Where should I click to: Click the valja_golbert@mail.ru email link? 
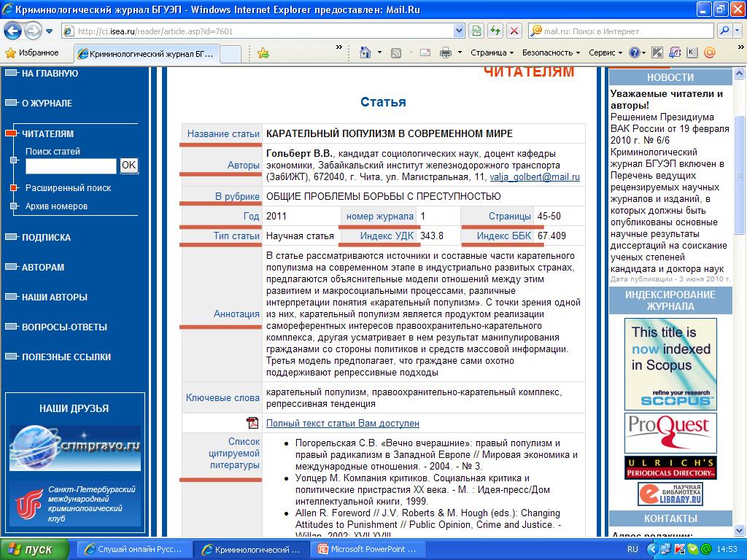pos(535,177)
